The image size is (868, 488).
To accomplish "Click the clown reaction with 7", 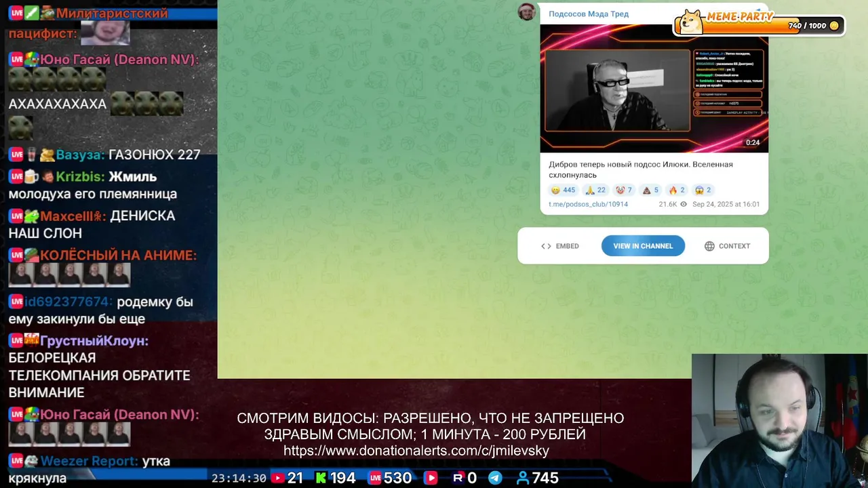I will click(x=624, y=190).
